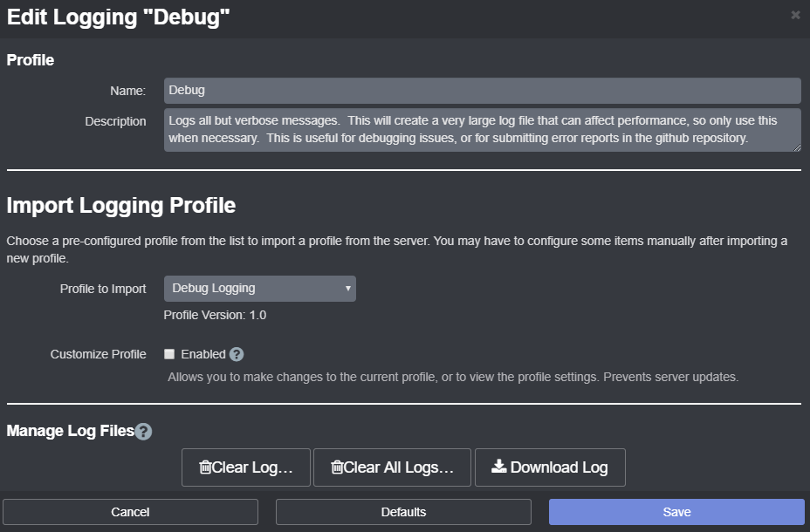
Task: Open the Debug Logging profile selector
Action: point(259,289)
